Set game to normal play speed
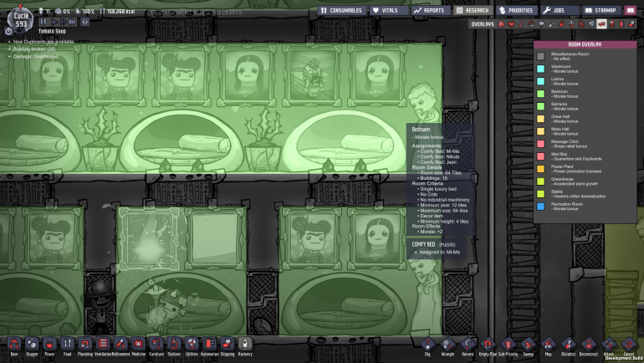The image size is (644, 363). [x=54, y=22]
